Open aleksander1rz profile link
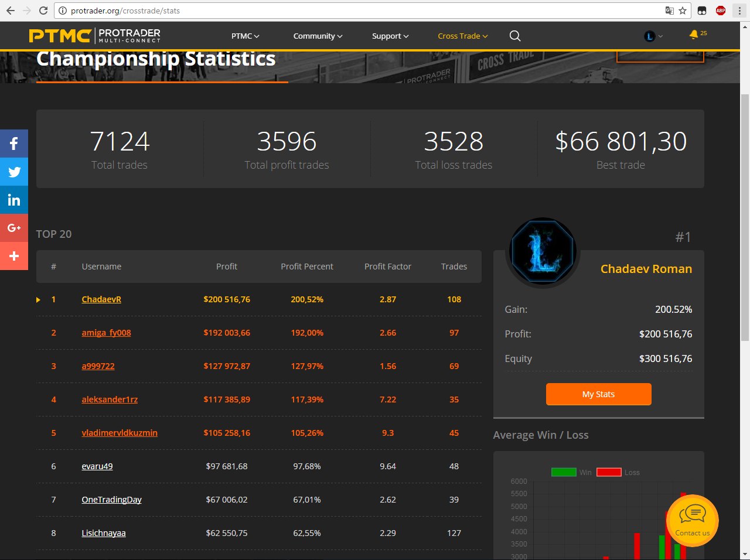This screenshot has height=560, width=750. 110,399
